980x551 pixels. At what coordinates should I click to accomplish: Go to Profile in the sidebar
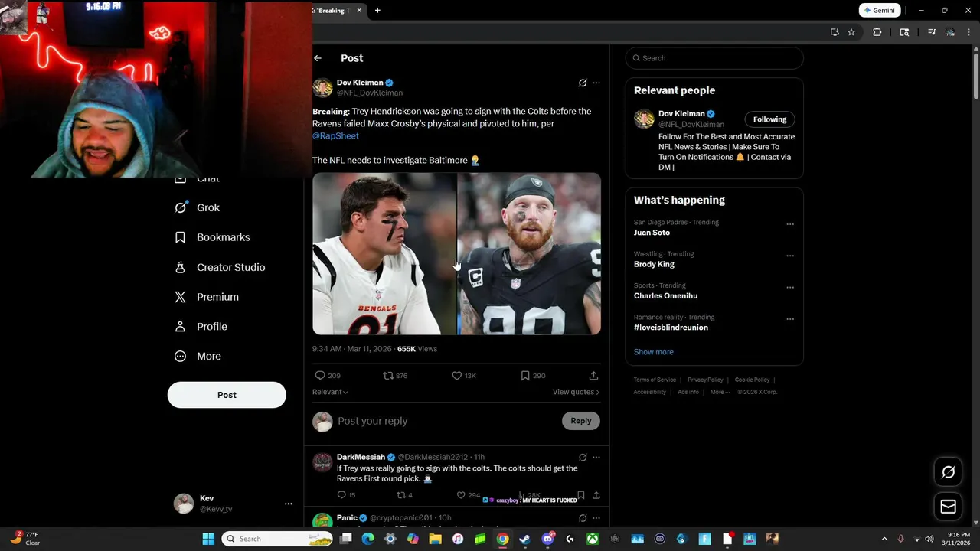click(201, 327)
